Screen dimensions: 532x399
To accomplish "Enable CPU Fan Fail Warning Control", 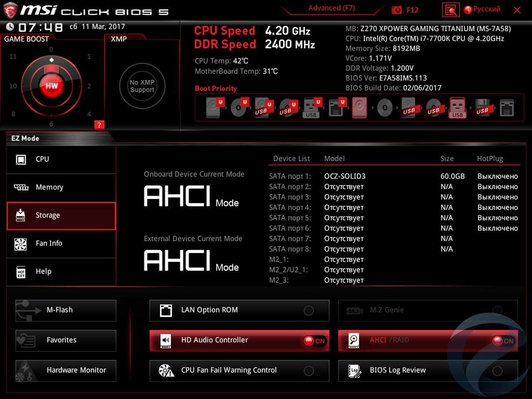I will [309, 371].
